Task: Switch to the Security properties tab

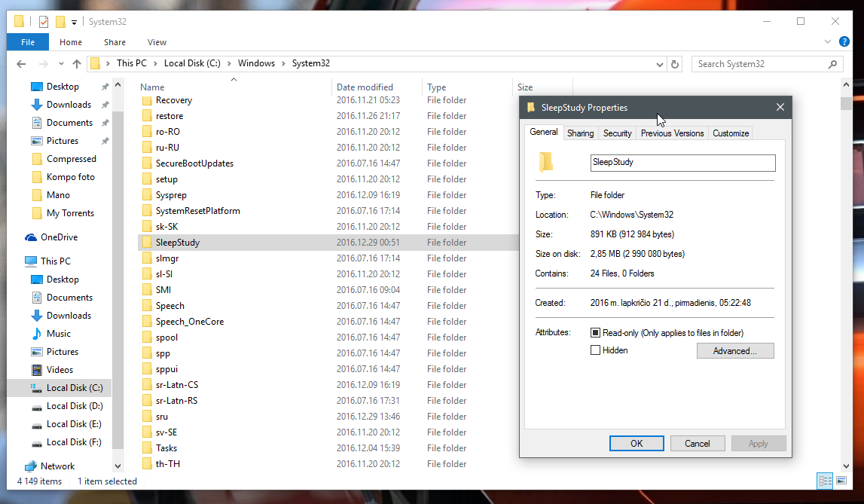Action: point(617,133)
